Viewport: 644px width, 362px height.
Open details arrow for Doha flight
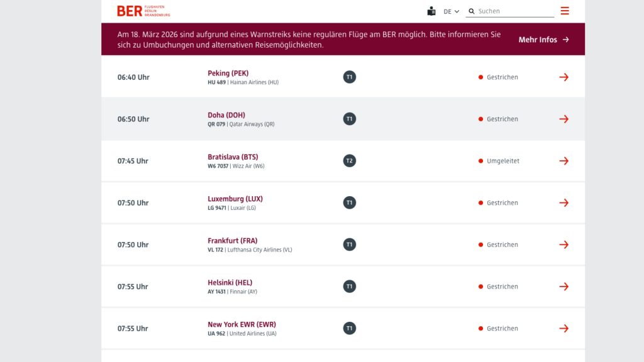click(x=563, y=119)
